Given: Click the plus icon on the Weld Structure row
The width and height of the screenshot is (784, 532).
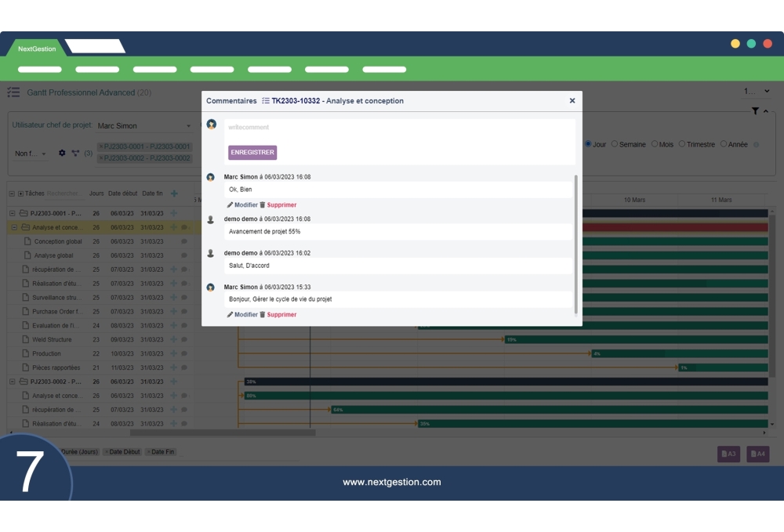Looking at the screenshot, I should click(x=173, y=339).
